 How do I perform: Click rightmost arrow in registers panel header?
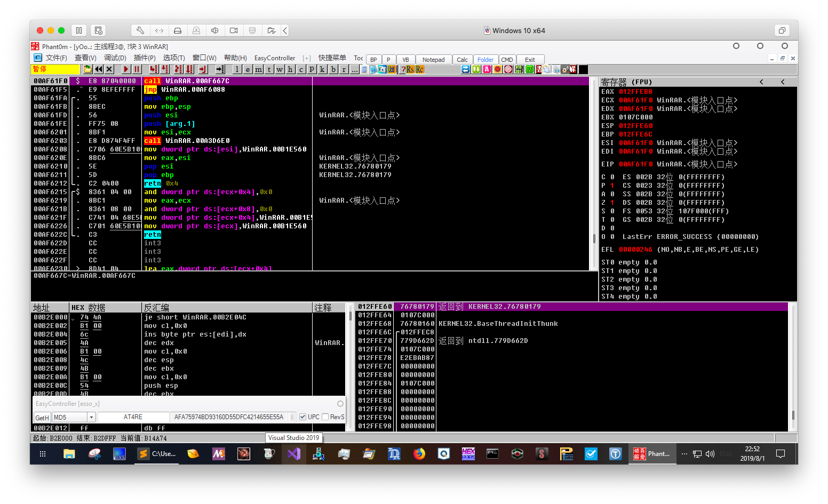coord(783,82)
